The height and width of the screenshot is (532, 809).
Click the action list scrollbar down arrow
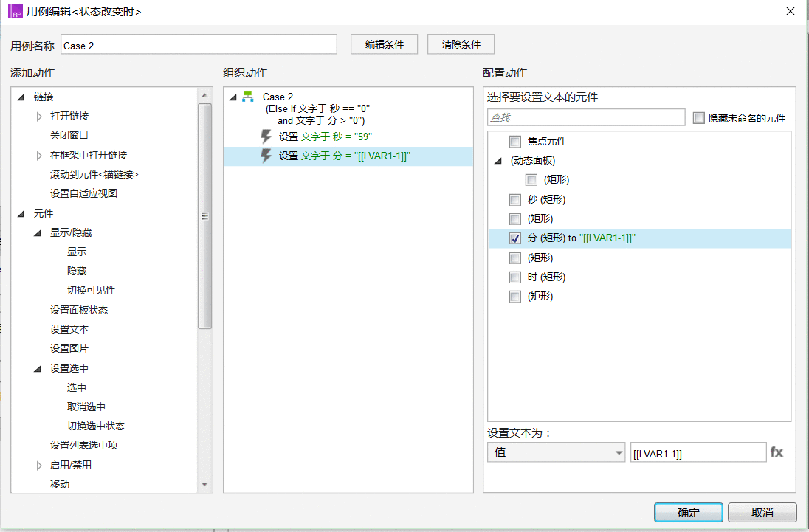coord(204,484)
